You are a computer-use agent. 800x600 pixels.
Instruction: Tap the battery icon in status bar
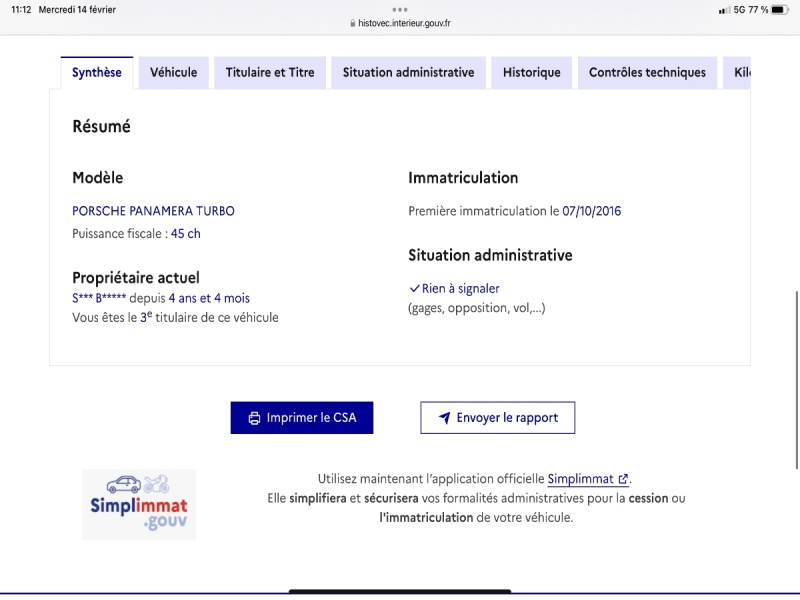pos(780,10)
